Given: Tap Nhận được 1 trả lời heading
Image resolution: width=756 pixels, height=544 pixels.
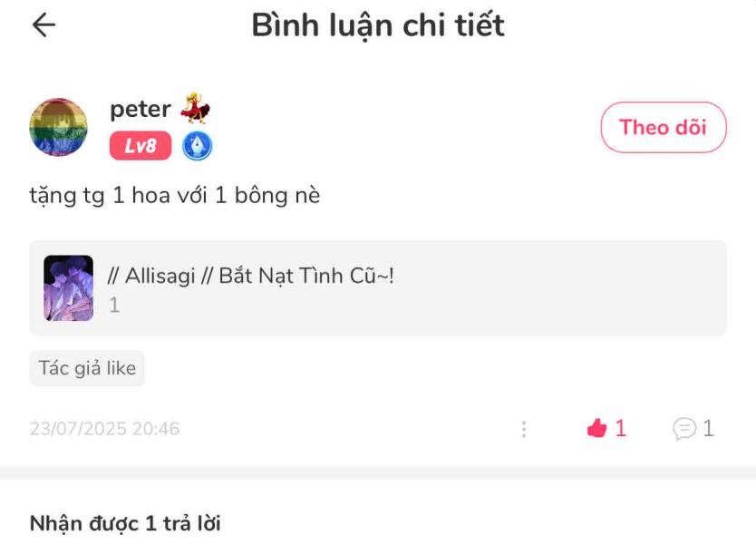Looking at the screenshot, I should coord(125,524).
